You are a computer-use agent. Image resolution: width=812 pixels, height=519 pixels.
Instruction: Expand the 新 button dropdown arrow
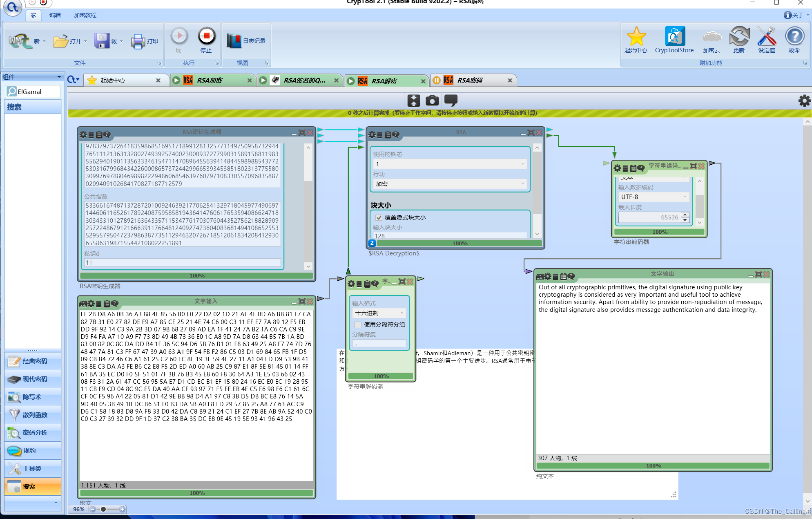pyautogui.click(x=44, y=41)
